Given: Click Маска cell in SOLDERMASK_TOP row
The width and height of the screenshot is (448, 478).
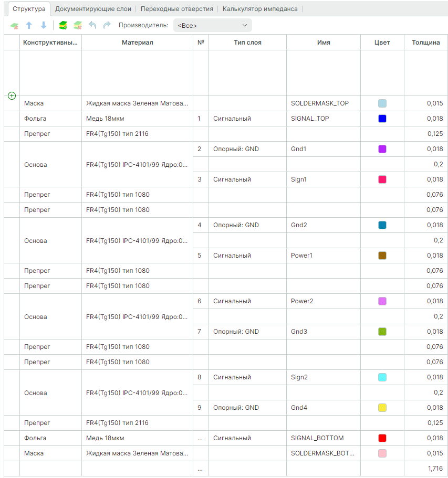Looking at the screenshot, I should click(x=50, y=103).
